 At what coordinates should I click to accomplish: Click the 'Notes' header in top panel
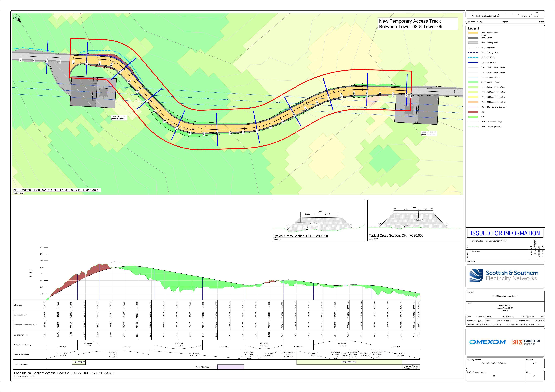pos(541,22)
